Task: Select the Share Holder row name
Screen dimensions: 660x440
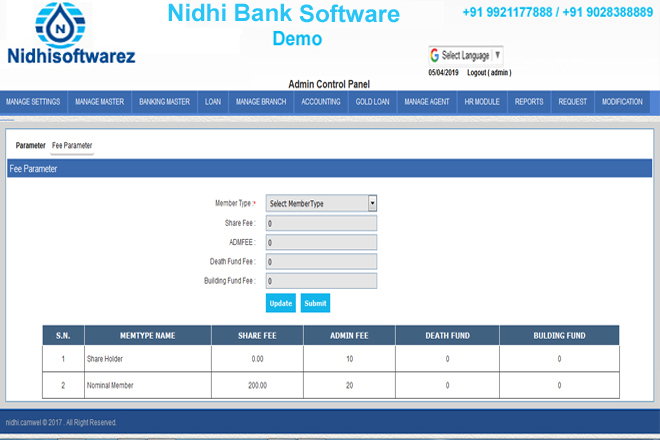Action: point(105,359)
